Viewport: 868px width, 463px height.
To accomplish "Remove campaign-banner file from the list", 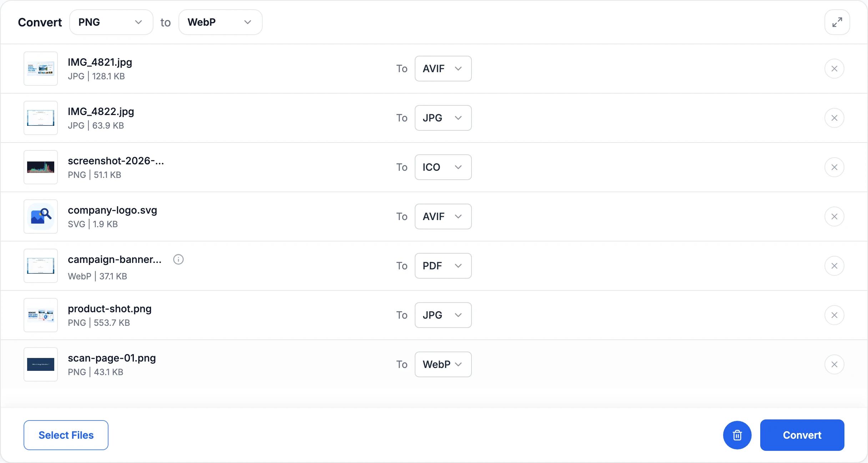I will point(834,266).
